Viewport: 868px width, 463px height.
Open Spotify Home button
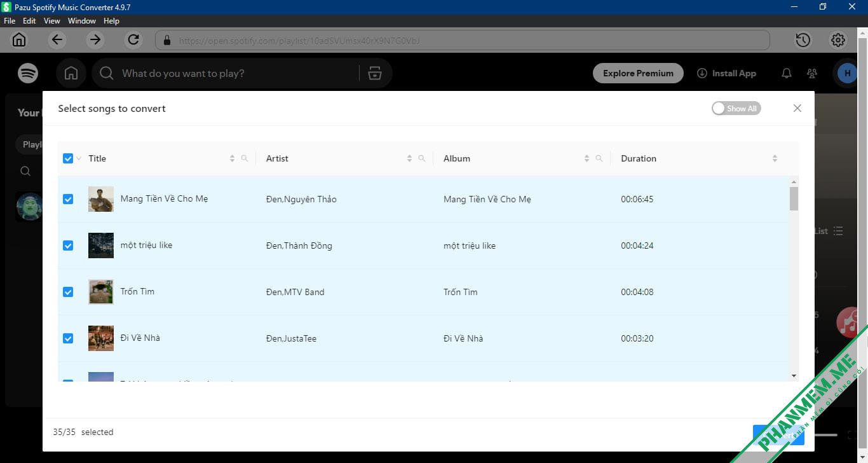pyautogui.click(x=71, y=73)
